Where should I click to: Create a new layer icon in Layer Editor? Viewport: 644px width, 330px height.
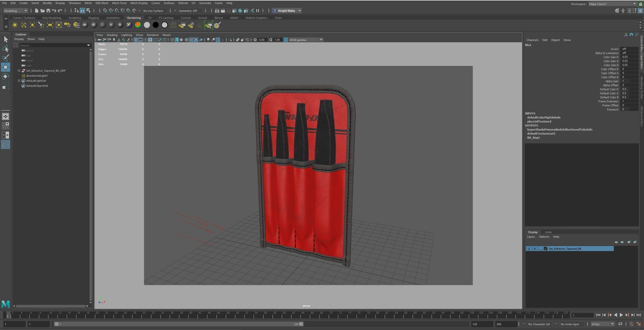pyautogui.click(x=629, y=242)
